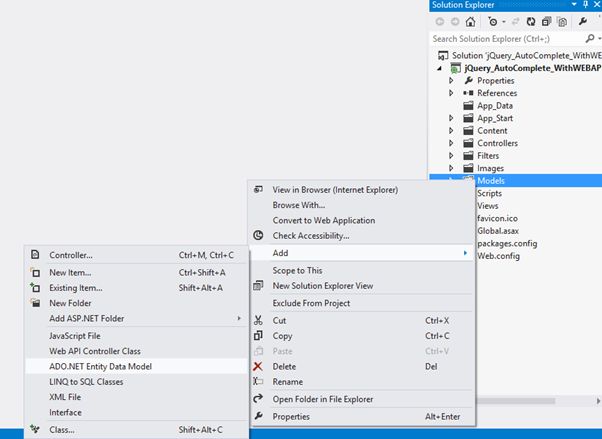Screen dimensions: 602x439
Task: Open the search options dropdown arrow
Action: click(x=599, y=38)
